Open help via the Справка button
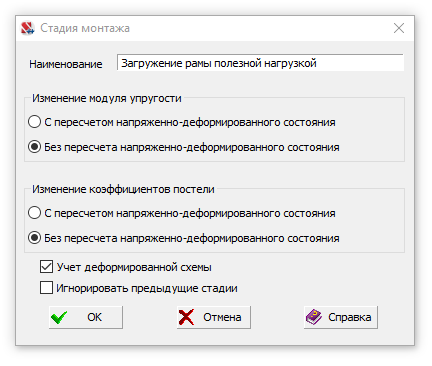Viewport: 432px width, 366px height. pos(341,317)
